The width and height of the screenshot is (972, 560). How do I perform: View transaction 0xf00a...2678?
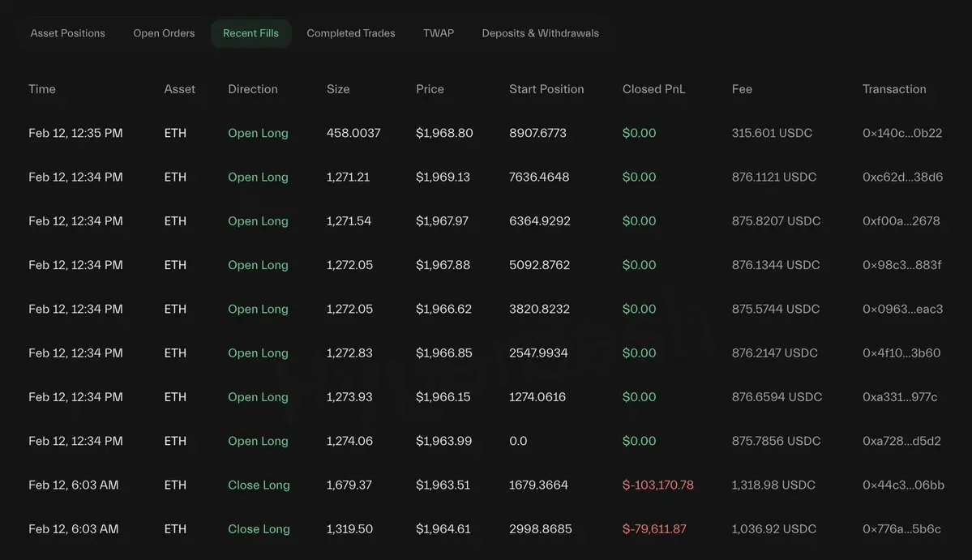901,221
